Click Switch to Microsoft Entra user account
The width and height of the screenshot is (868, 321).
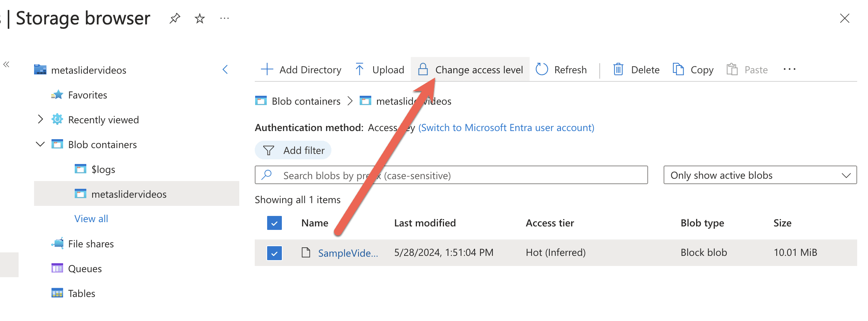click(x=506, y=128)
